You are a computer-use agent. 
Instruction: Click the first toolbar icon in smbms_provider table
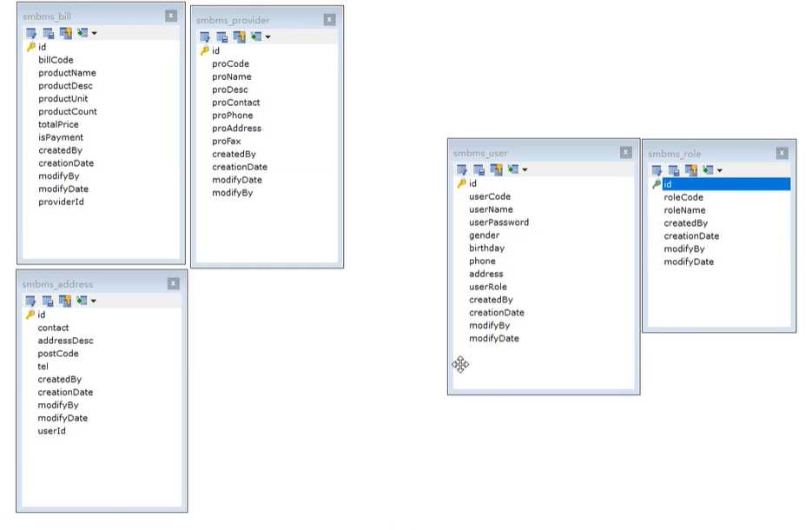click(x=205, y=36)
